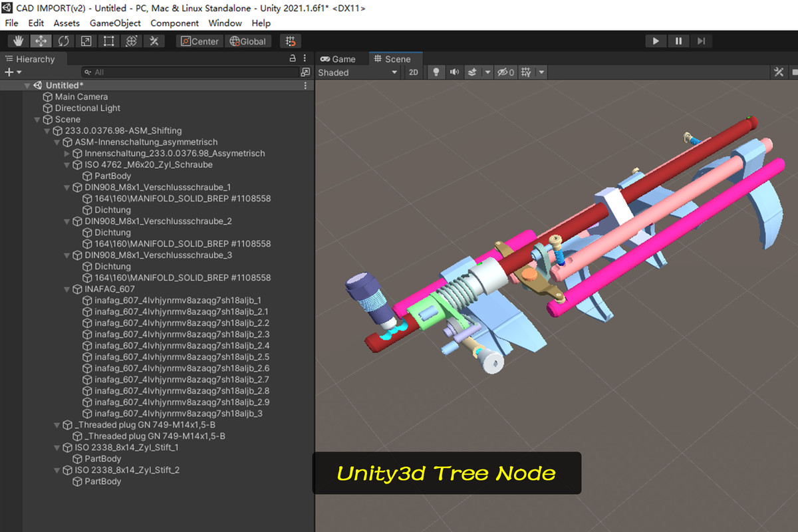Toggle scene grid visibility

coord(527,72)
